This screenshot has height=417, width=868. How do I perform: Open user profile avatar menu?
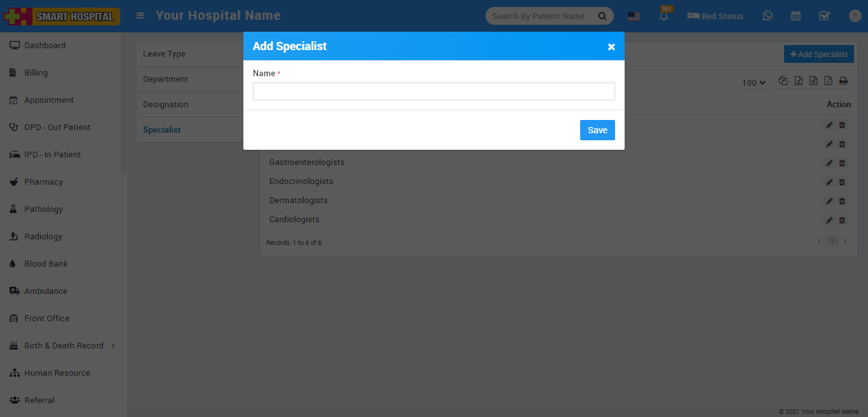[854, 16]
